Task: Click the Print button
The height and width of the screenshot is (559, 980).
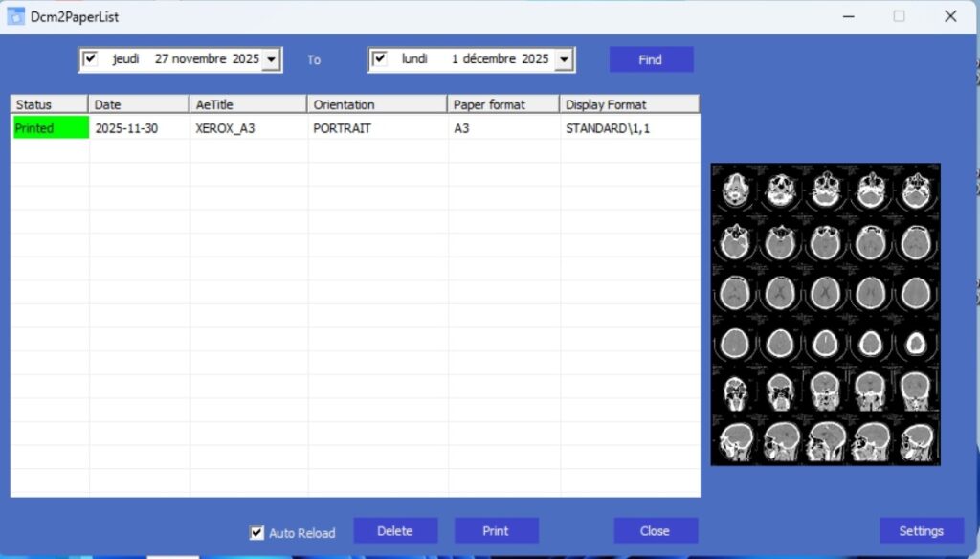Action: point(496,531)
